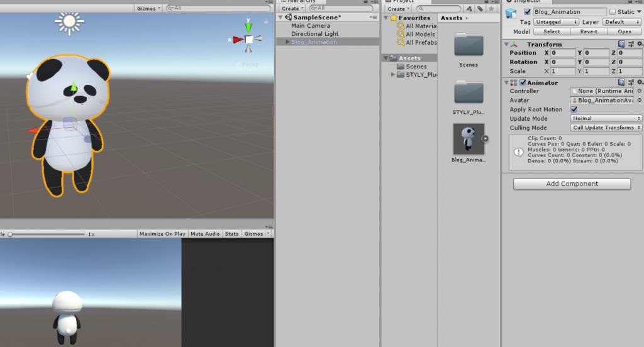Click the green Y move arrow on the panda
Image resolution: width=644 pixels, height=347 pixels.
[74, 86]
